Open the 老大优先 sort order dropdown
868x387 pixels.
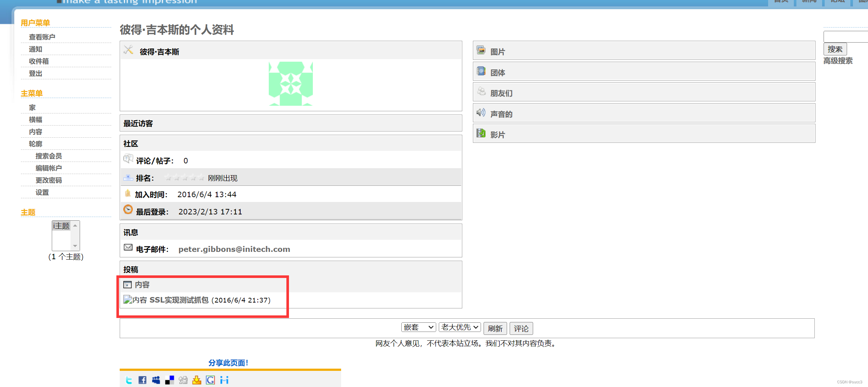click(460, 327)
